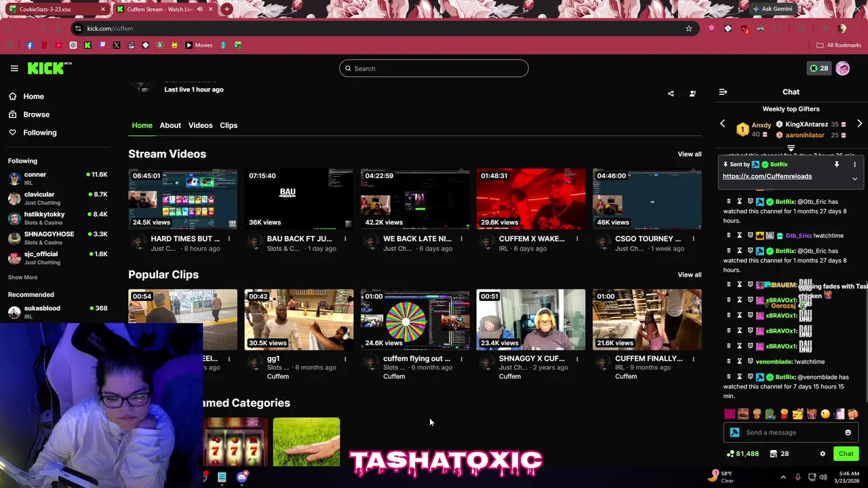This screenshot has width=868, height=488.
Task: Open the taskbar volume control
Action: tap(823, 477)
